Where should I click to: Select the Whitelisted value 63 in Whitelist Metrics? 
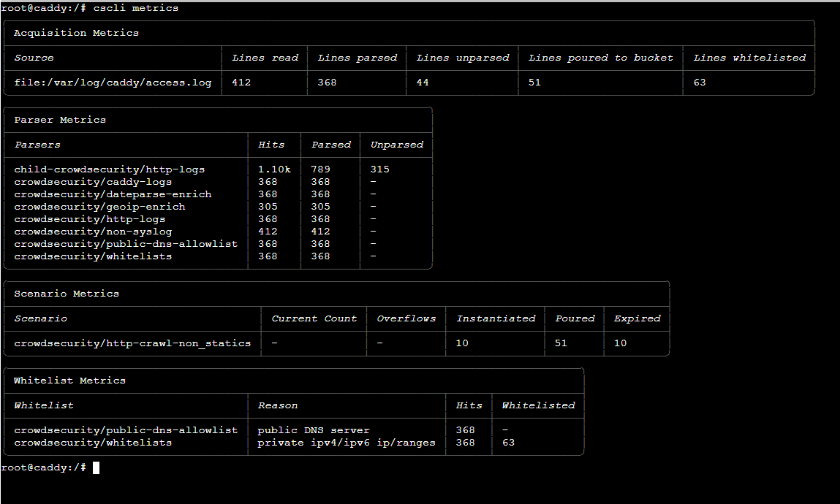pyautogui.click(x=508, y=443)
